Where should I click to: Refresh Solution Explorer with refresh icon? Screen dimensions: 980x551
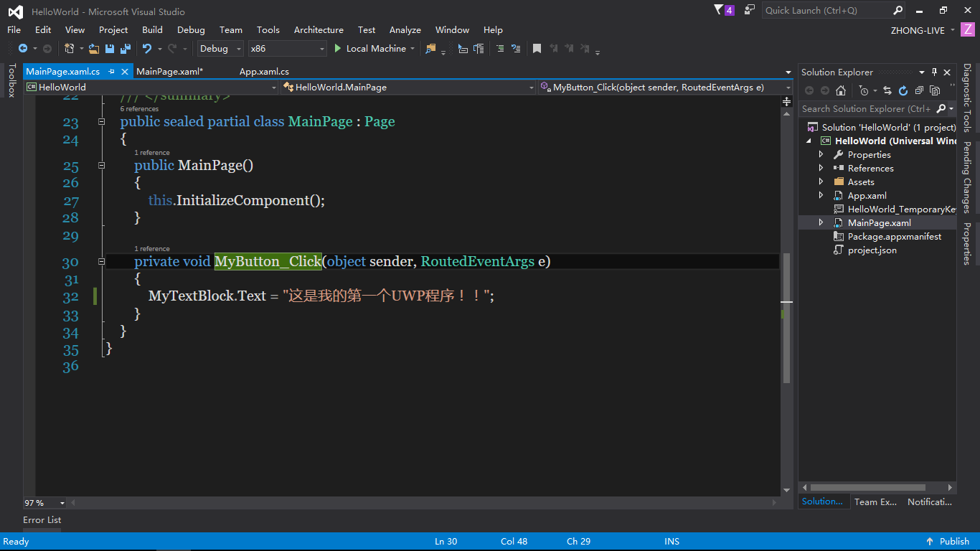tap(903, 90)
